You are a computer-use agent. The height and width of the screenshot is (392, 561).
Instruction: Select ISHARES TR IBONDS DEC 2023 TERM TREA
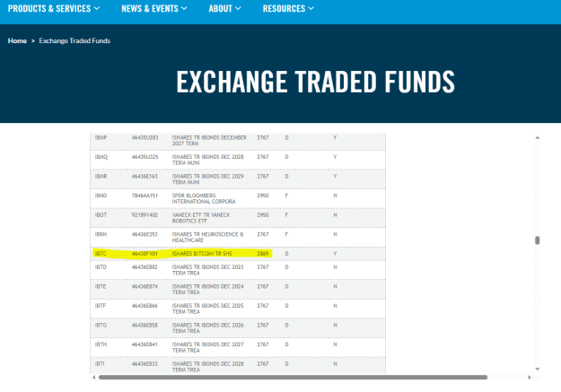coord(208,270)
